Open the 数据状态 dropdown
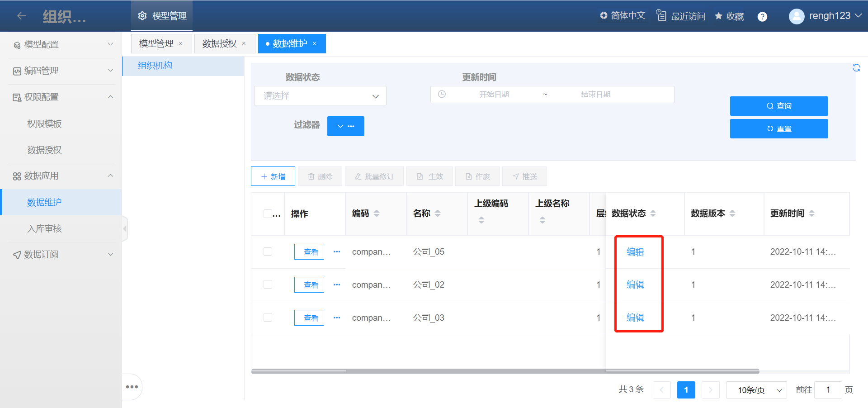868x408 pixels. coord(320,96)
